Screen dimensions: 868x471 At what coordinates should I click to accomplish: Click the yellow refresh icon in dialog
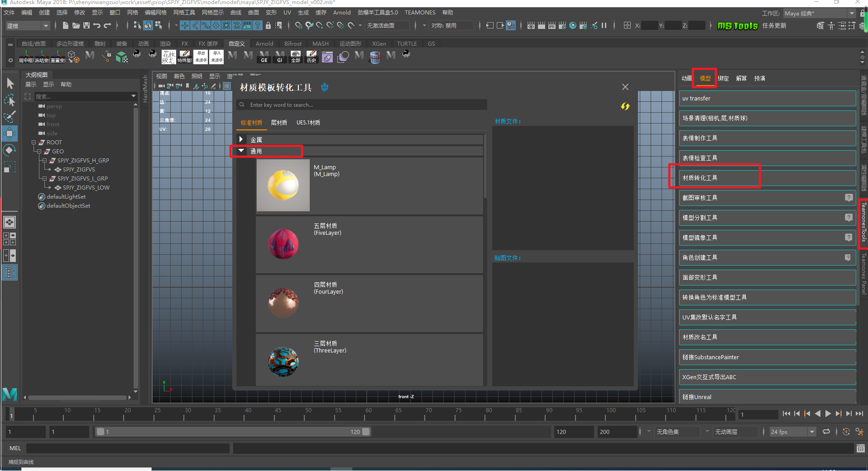tap(625, 106)
